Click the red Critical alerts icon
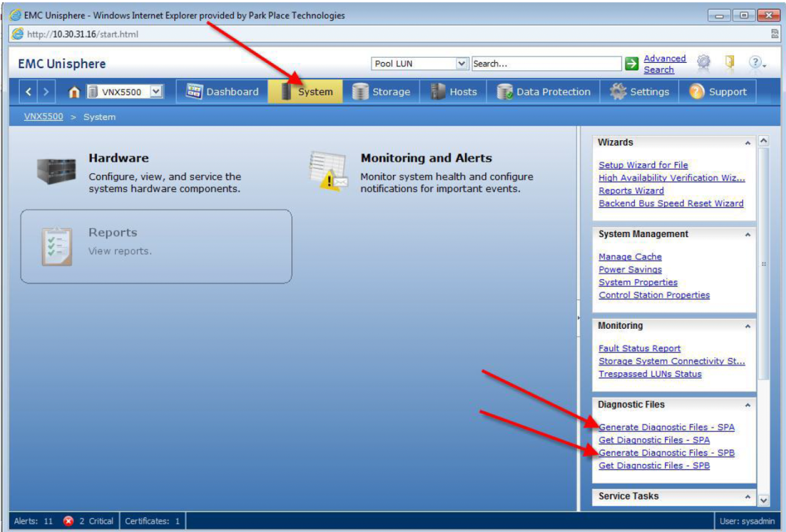 click(x=68, y=522)
